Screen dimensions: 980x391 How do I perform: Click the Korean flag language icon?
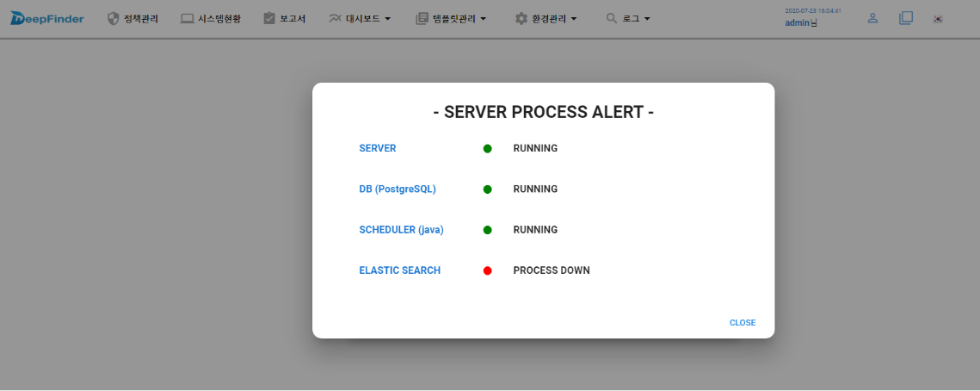coord(938,19)
